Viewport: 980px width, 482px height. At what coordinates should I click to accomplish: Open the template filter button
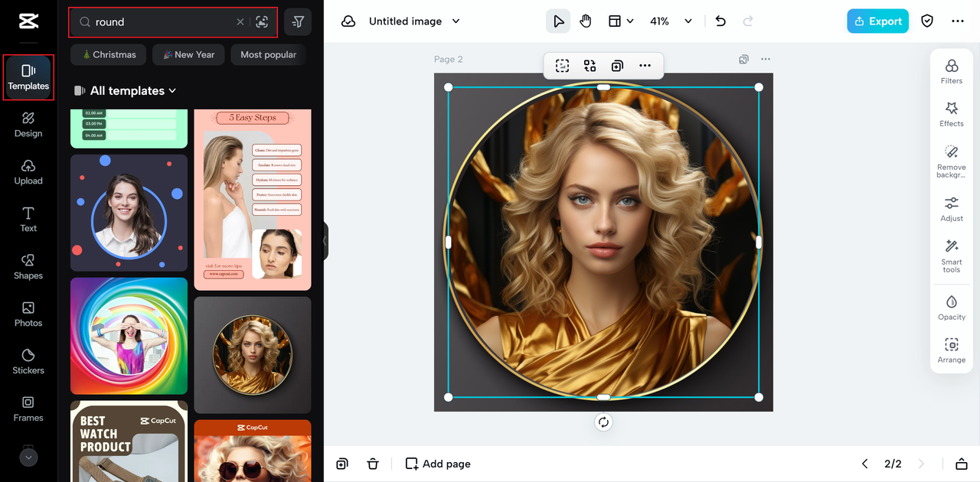coord(298,22)
